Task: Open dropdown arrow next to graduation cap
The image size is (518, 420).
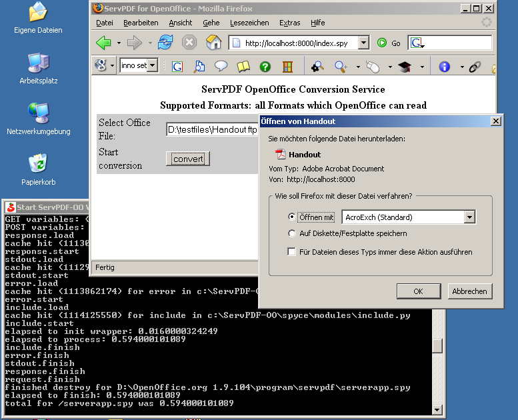Action: (422, 67)
